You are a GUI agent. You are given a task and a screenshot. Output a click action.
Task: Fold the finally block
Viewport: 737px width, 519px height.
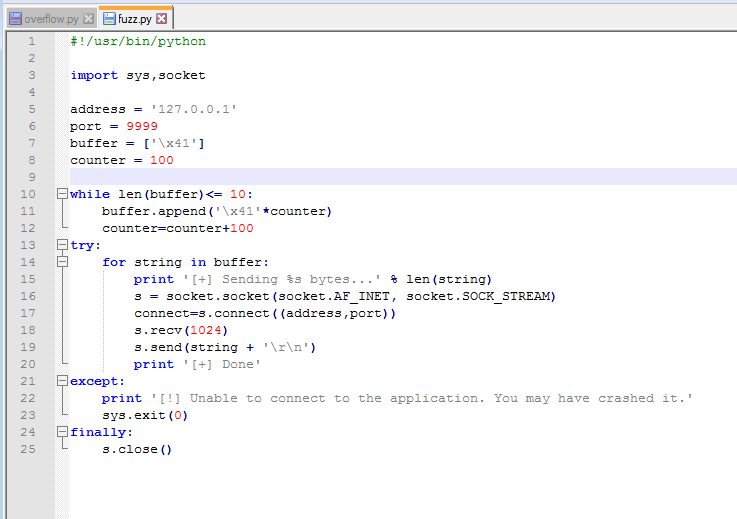tap(62, 432)
